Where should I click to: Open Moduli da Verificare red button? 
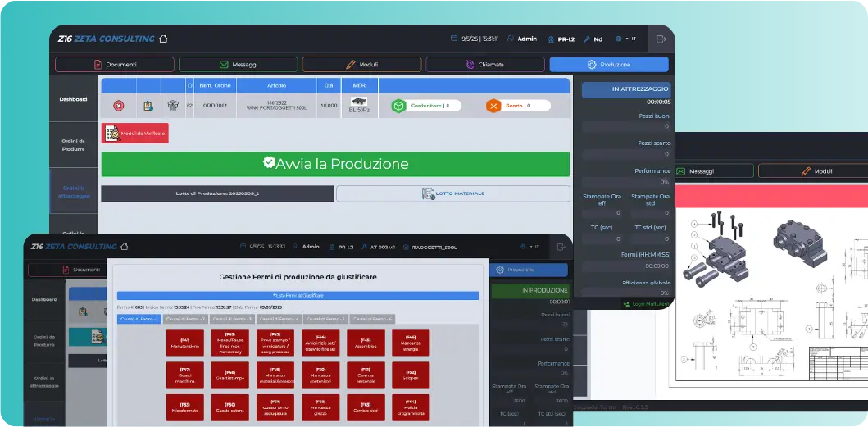pos(135,133)
